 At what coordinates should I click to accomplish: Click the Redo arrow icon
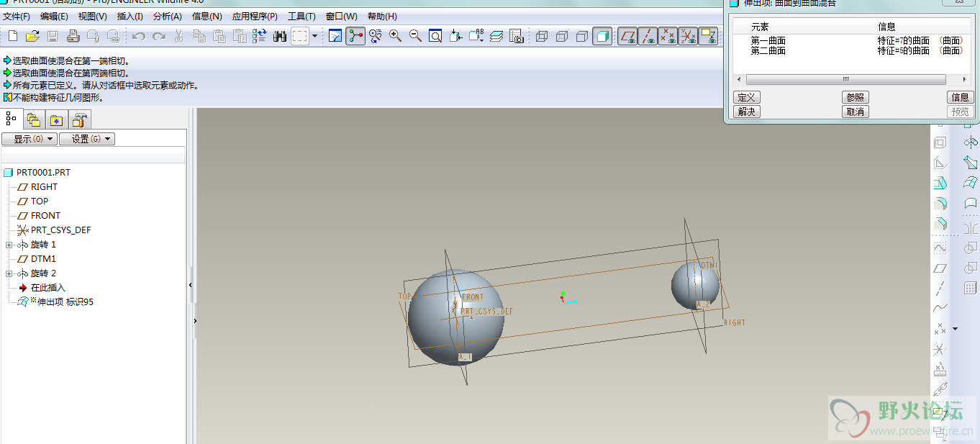tap(159, 36)
